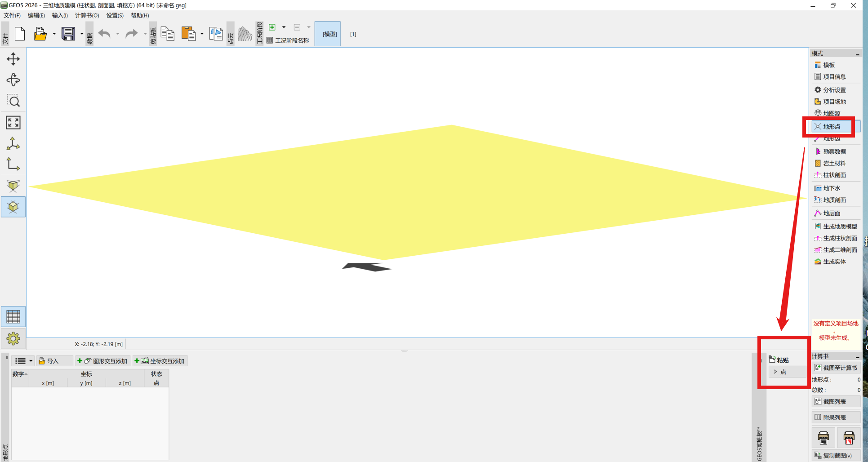Activate the zoom region magnifier tool
The image size is (868, 462).
13,101
